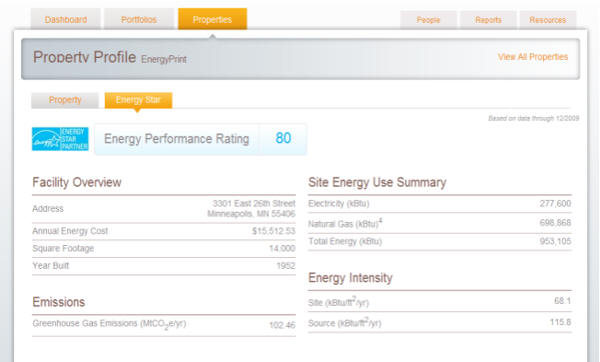600x362 pixels.
Task: Select the Energy Star sub-tab
Action: point(138,100)
